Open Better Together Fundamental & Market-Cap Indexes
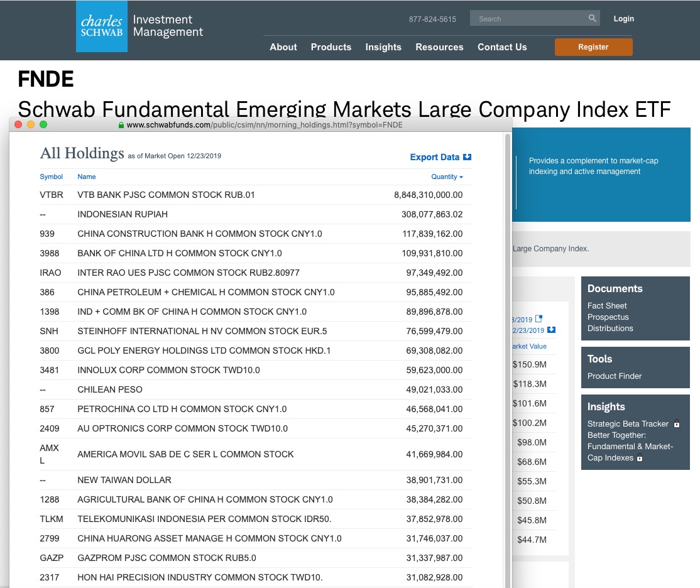Screen dimensions: 700x588 click(630, 447)
